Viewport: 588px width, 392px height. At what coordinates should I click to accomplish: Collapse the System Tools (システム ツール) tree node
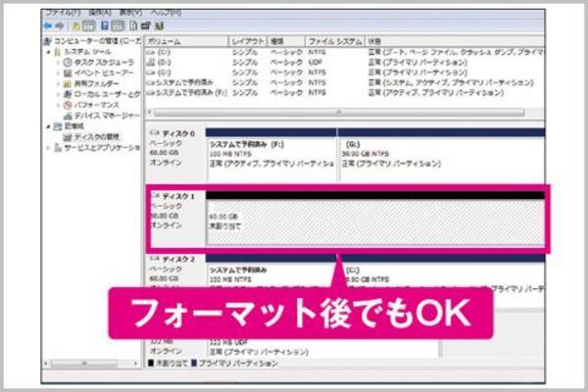coord(51,51)
